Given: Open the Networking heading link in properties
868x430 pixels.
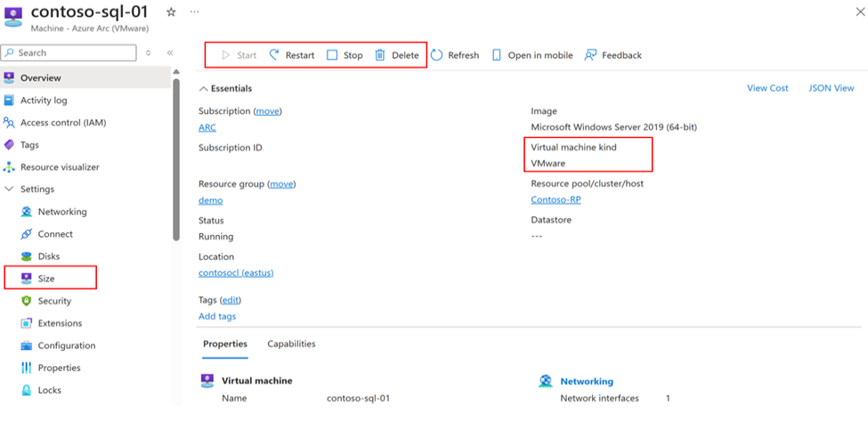Looking at the screenshot, I should (587, 381).
